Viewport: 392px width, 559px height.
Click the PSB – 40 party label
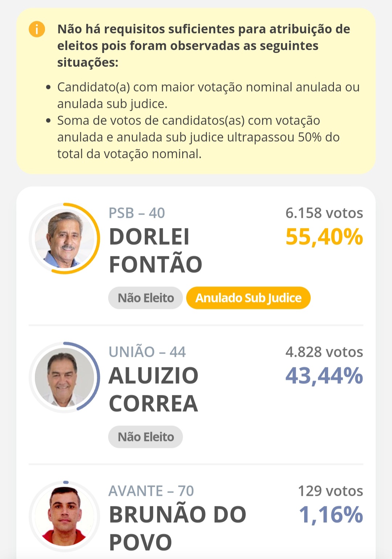[x=137, y=213]
